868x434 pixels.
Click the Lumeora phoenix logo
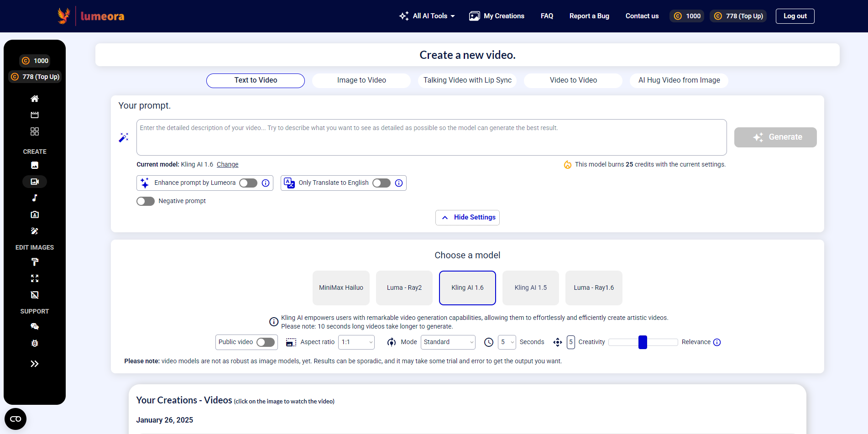tap(64, 16)
